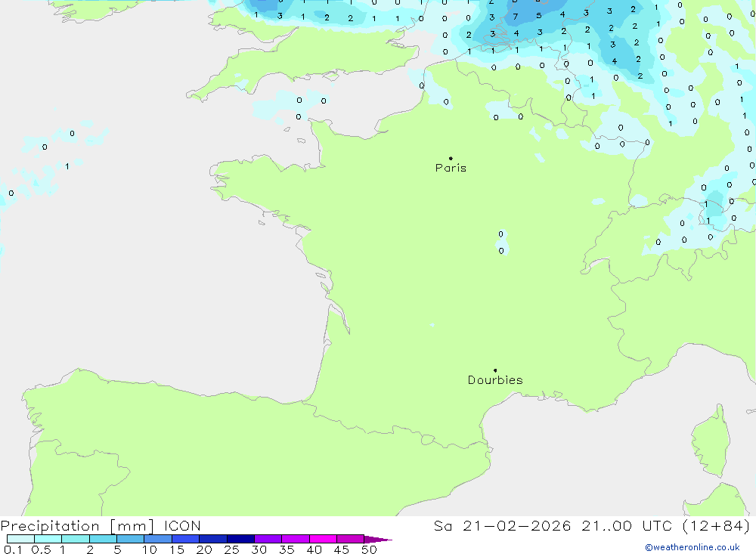756x554 pixels.
Task: Click the Dourbies town label
Action: [495, 380]
